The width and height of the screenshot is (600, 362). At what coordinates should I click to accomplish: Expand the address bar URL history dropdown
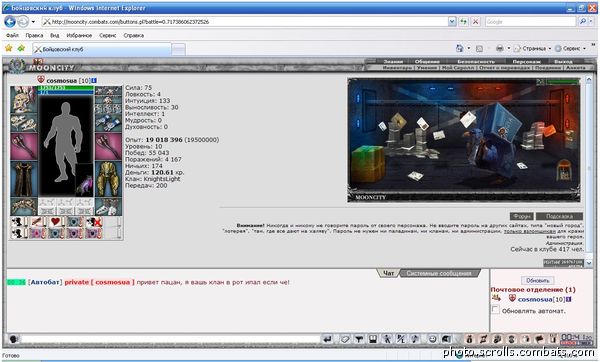pos(452,21)
